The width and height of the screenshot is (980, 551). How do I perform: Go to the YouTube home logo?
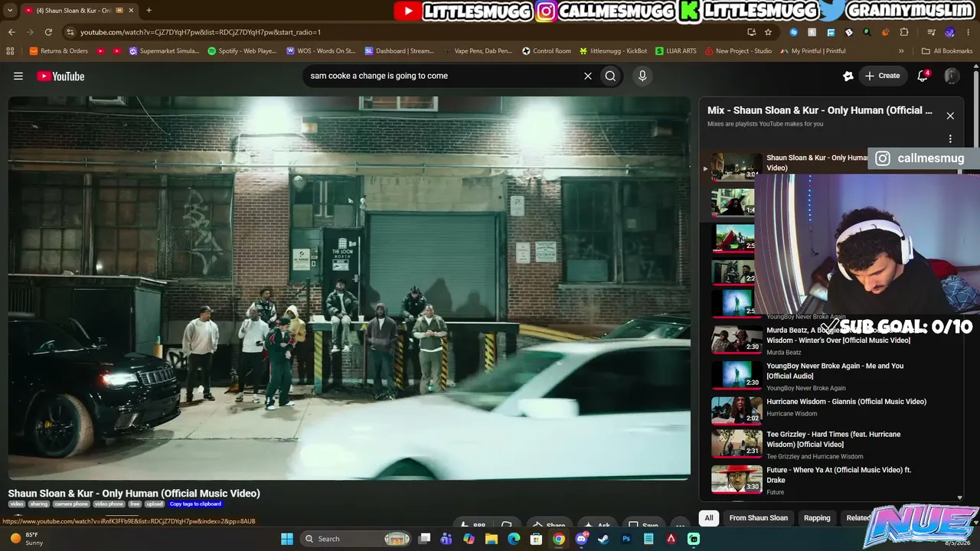click(60, 76)
